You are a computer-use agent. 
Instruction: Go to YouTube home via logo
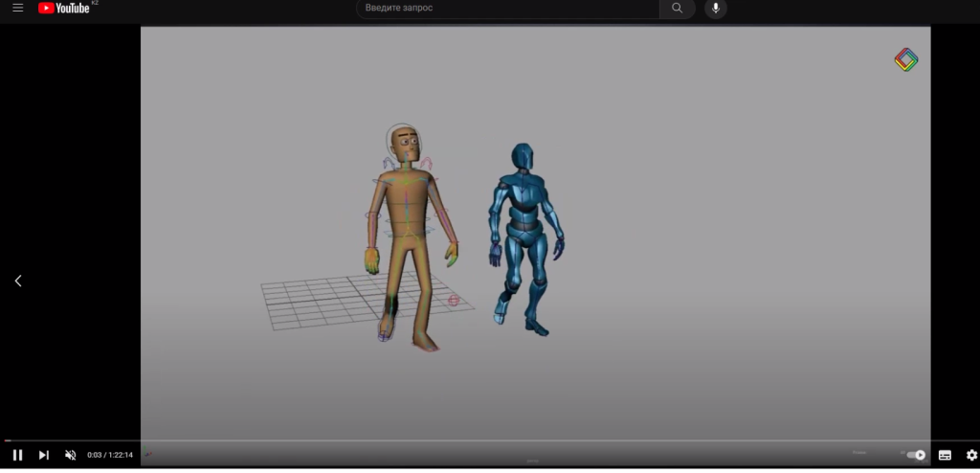pyautogui.click(x=64, y=8)
